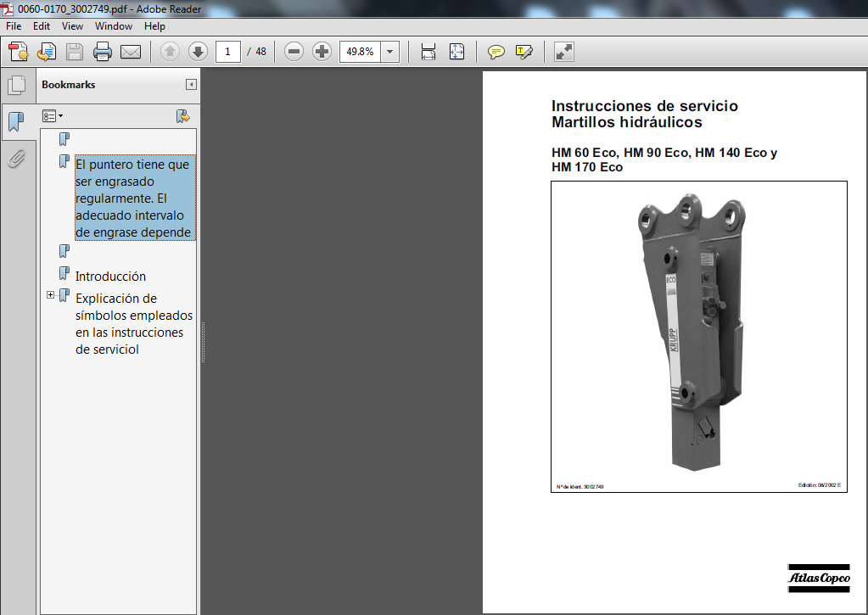The width and height of the screenshot is (868, 615).
Task: Open the Window menu
Action: click(x=114, y=26)
